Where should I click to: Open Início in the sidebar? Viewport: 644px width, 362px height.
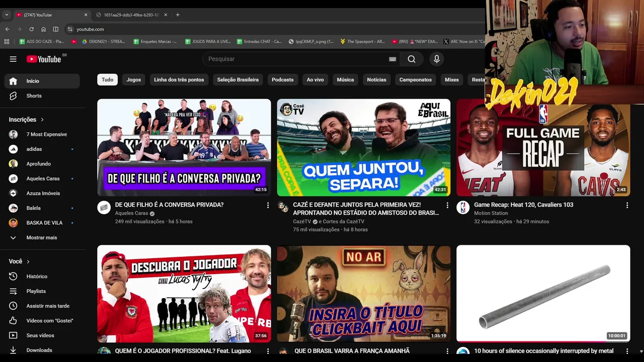(42, 81)
